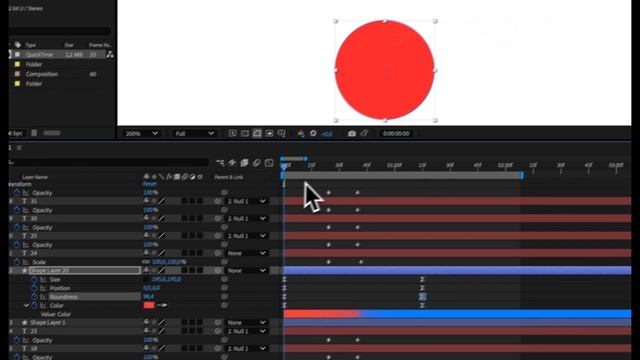The image size is (640, 360).
Task: Click the current time indicator playhead
Action: 284,166
